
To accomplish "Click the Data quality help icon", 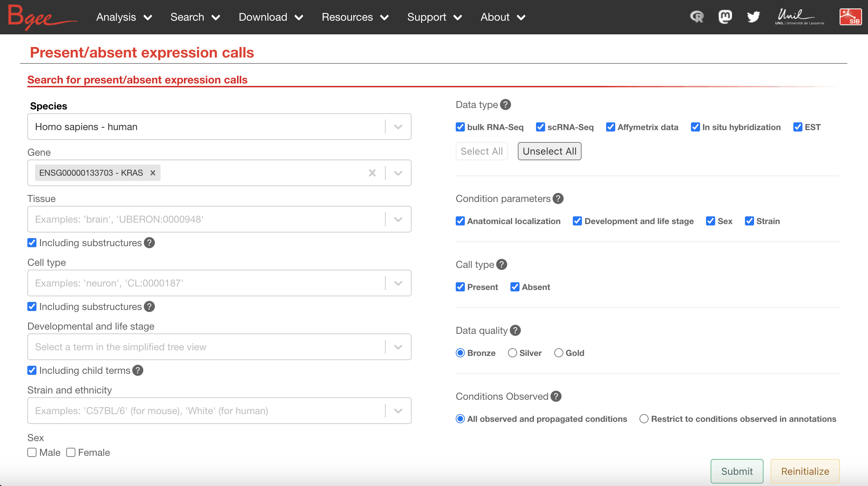I will pos(515,330).
